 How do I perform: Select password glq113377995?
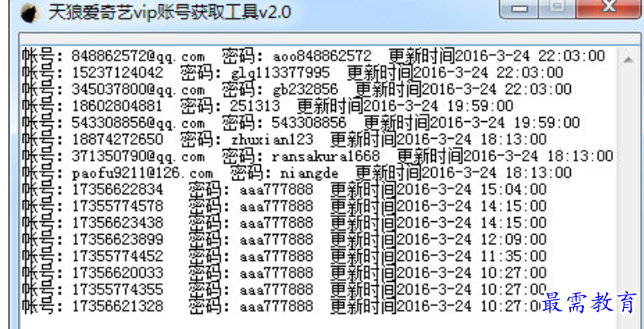tap(280, 72)
